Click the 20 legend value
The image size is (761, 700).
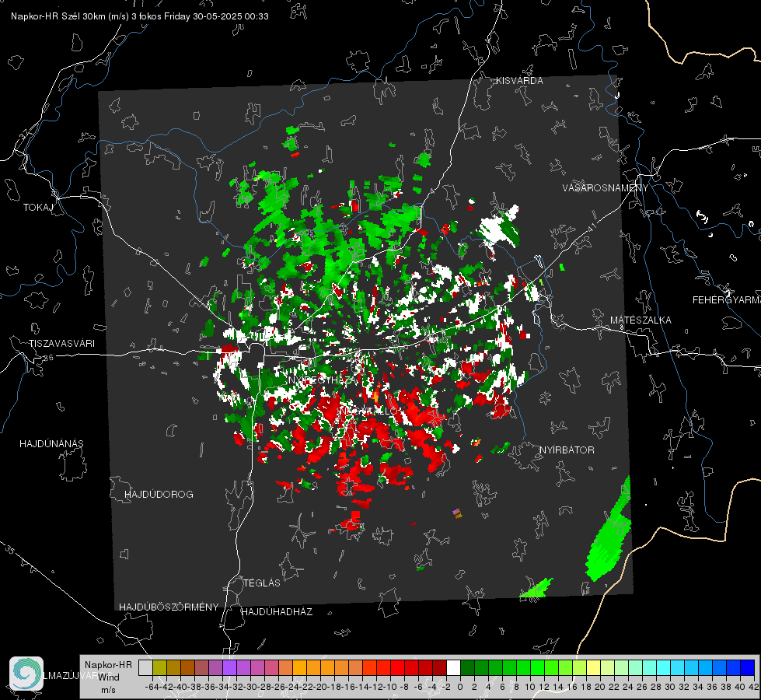pos(600,687)
